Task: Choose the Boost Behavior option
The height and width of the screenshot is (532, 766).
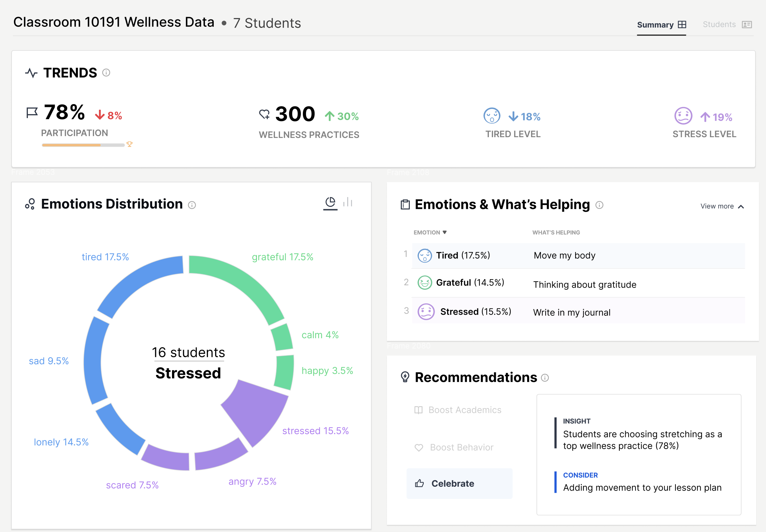Action: (454, 447)
